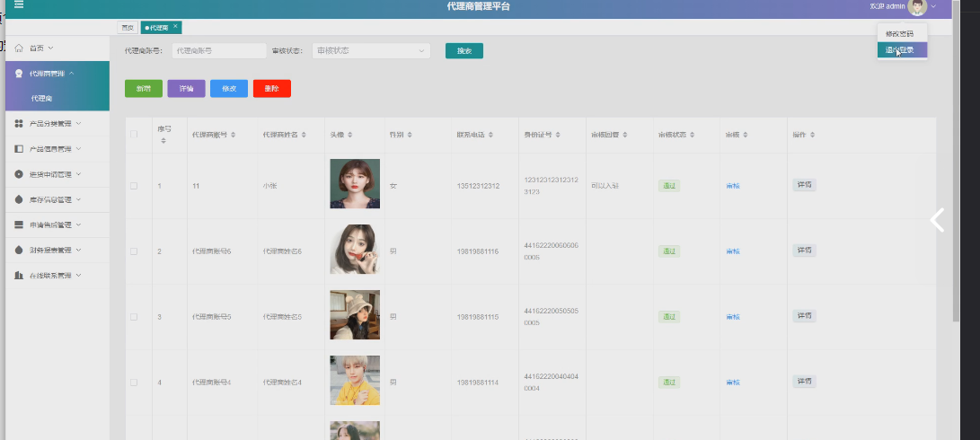Check the checkbox for row 1 (小张)
This screenshot has width=980, height=440.
[x=134, y=186]
